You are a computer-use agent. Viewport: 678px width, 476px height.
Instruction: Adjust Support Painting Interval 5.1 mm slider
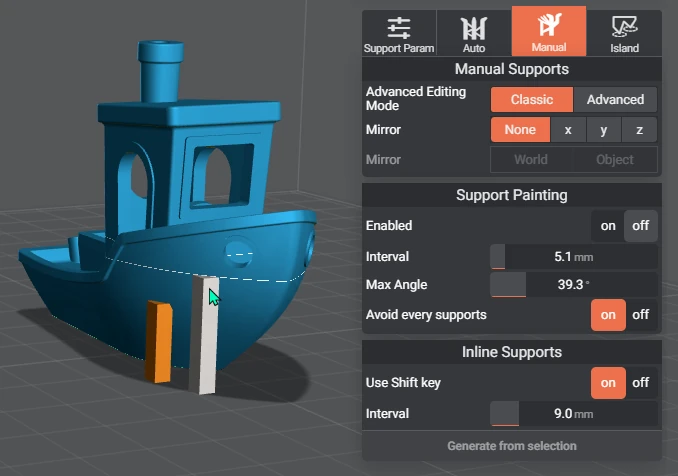click(x=574, y=257)
